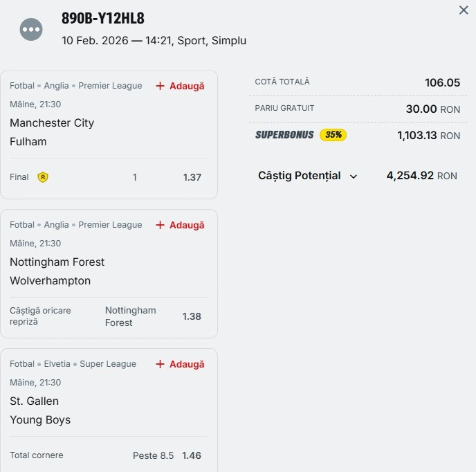Click plus icon on Manchester City card
This screenshot has height=472, width=476.
[160, 86]
